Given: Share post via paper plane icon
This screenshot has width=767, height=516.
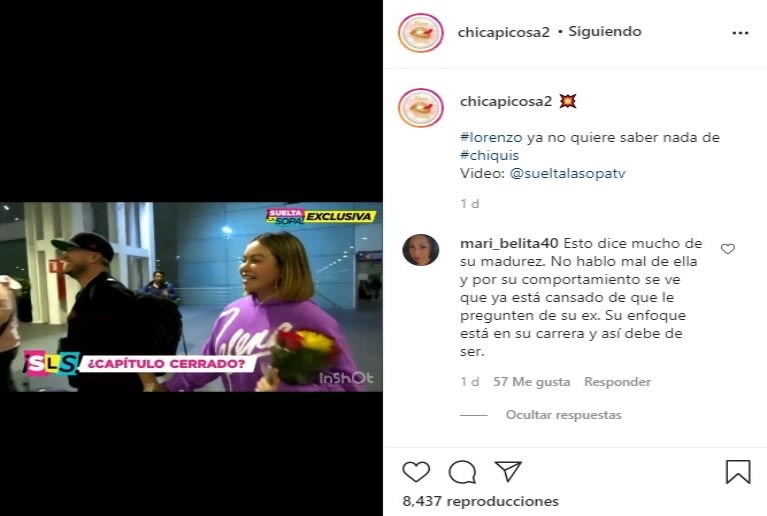Looking at the screenshot, I should tap(508, 471).
